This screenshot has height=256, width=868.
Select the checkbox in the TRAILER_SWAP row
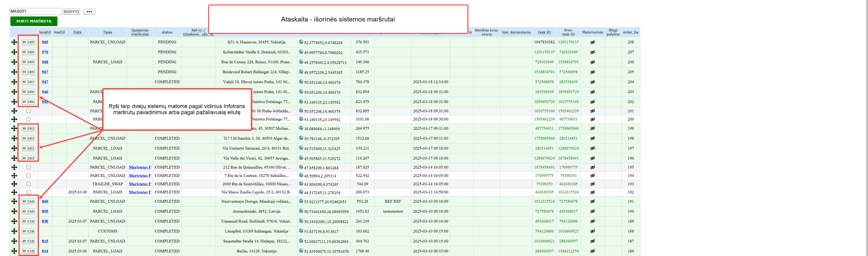tap(28, 184)
